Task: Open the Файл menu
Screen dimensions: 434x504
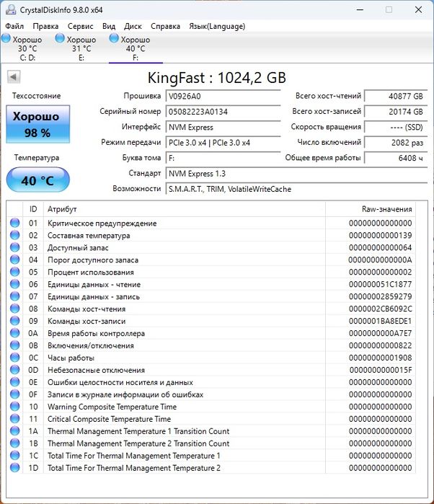Action: click(x=14, y=26)
